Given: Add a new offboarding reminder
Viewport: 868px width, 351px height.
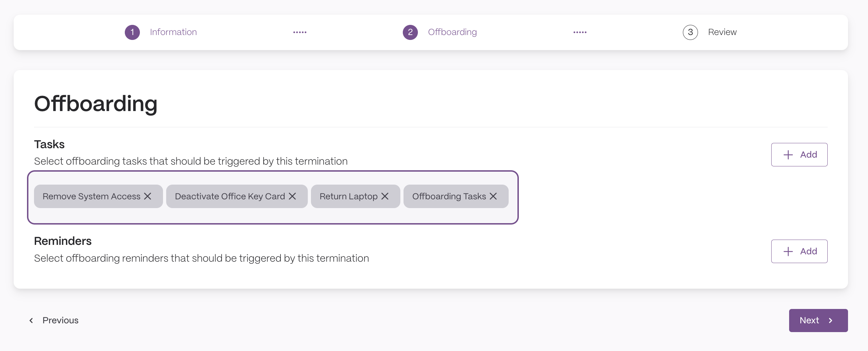Looking at the screenshot, I should pos(799,251).
